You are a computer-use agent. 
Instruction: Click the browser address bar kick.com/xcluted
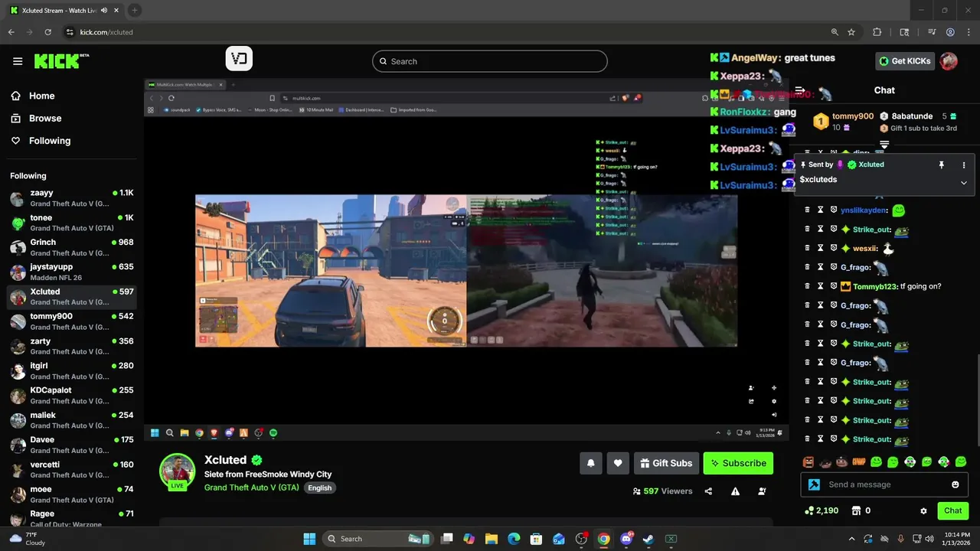444,32
